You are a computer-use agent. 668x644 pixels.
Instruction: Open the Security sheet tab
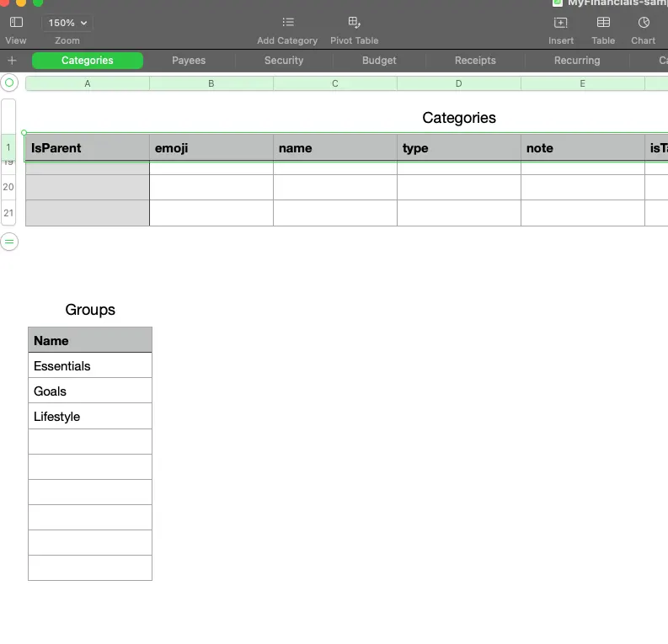(x=284, y=61)
